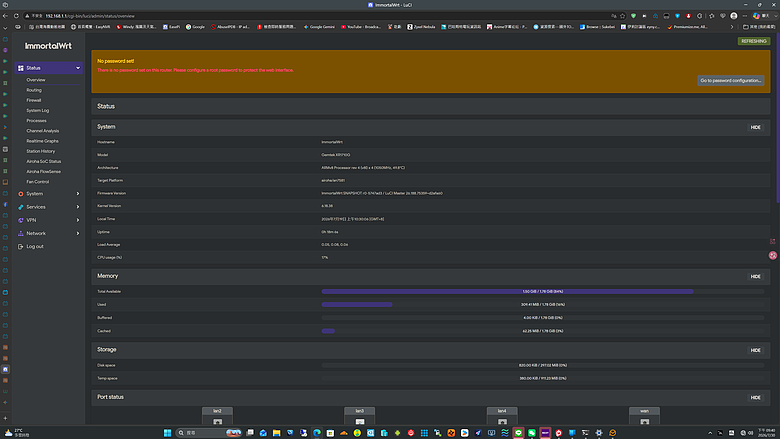Expand the Services menu chevron
780x439 pixels.
pos(78,207)
